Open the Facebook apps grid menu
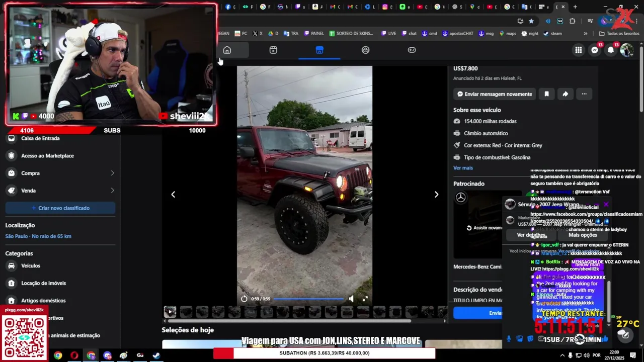Viewport: 644px width, 362px height. 579,50
